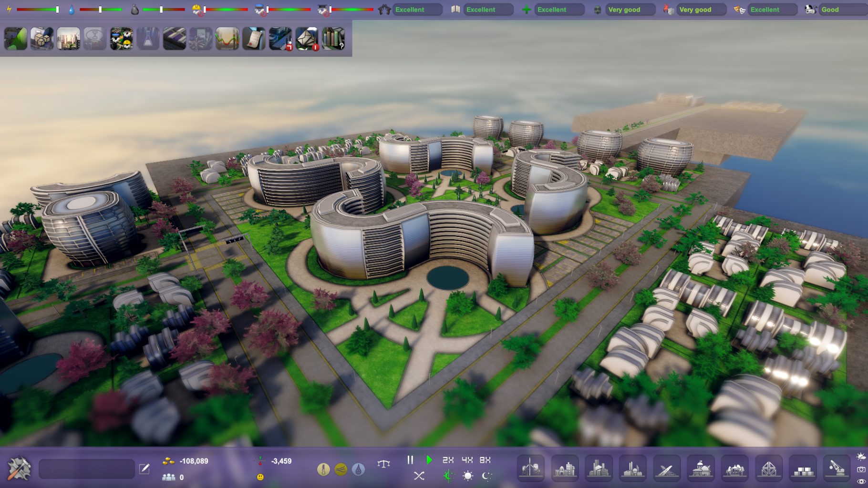Adjust the graduate workers slider
The height and width of the screenshot is (488, 868).
click(x=352, y=10)
